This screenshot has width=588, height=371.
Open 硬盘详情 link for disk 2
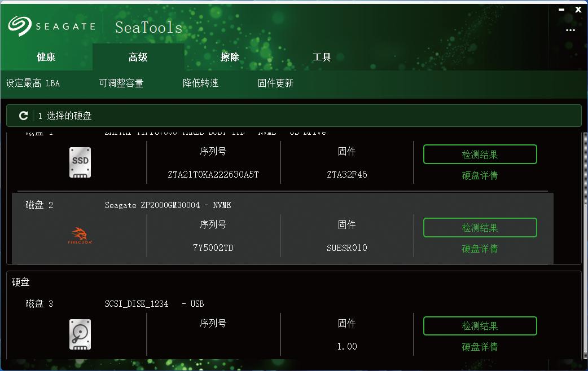coord(480,249)
